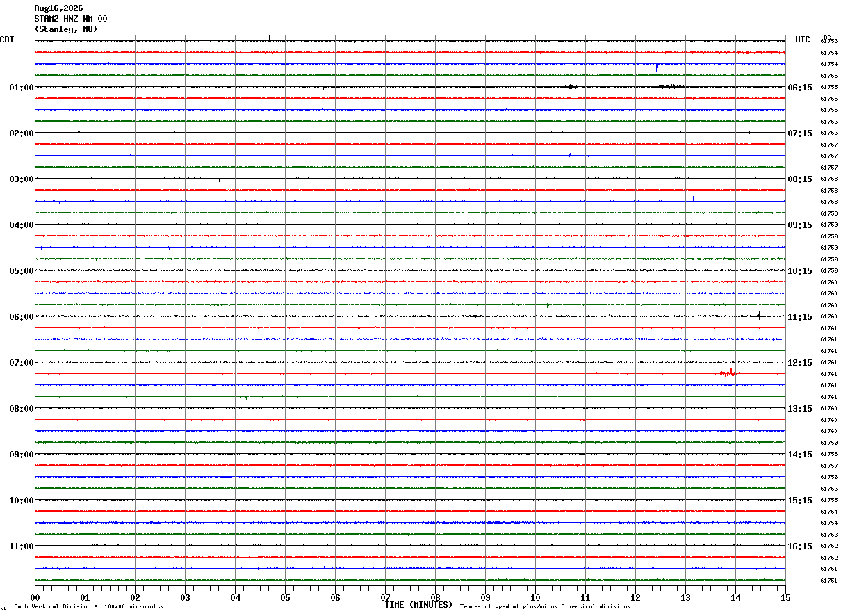Click the Each Vertical Division scale note

click(88, 606)
